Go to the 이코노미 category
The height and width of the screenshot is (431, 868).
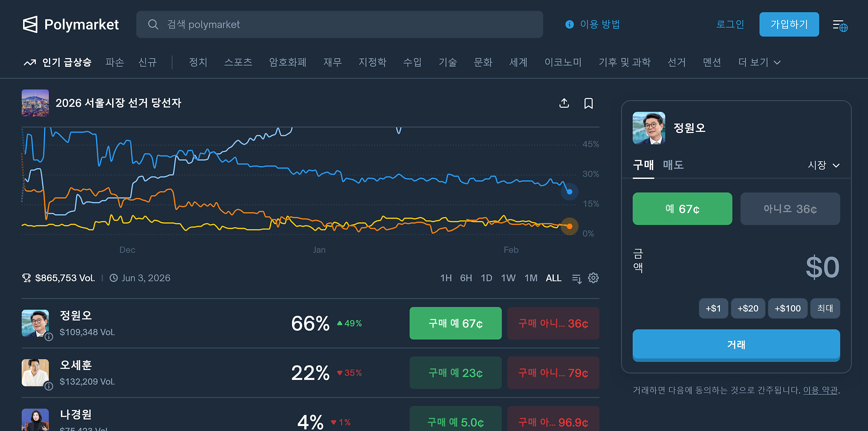coord(563,62)
